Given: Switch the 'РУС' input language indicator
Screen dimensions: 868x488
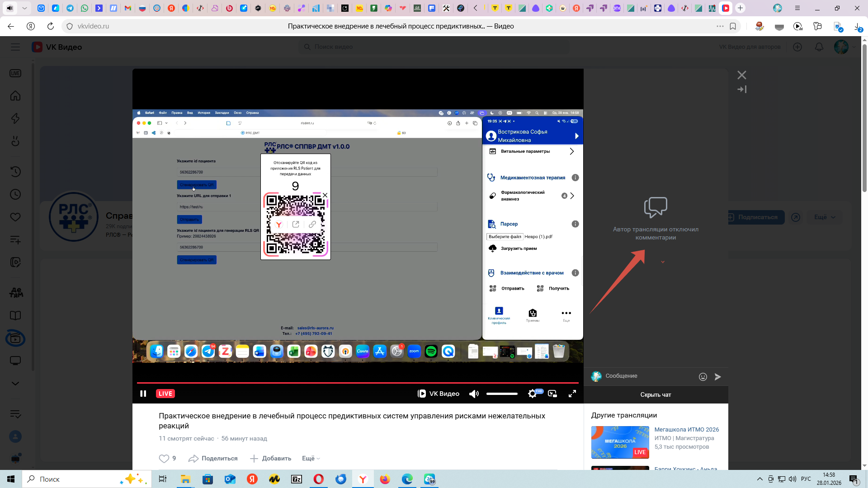Looking at the screenshot, I should click(x=806, y=479).
